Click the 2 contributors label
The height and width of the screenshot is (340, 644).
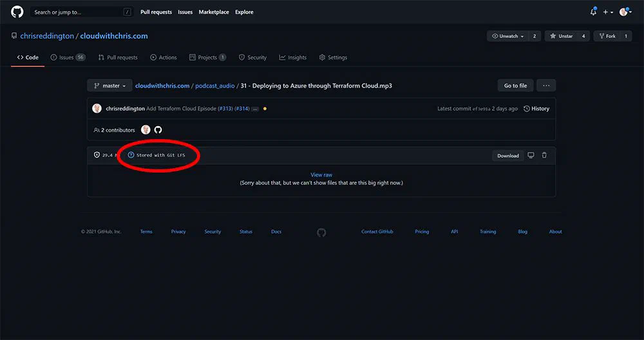[x=114, y=130]
